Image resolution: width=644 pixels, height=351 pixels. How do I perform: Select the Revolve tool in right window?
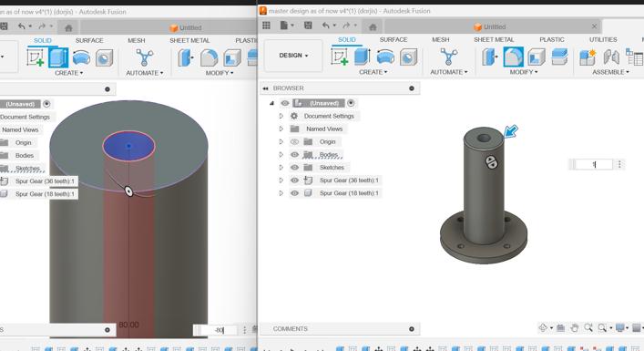click(385, 57)
